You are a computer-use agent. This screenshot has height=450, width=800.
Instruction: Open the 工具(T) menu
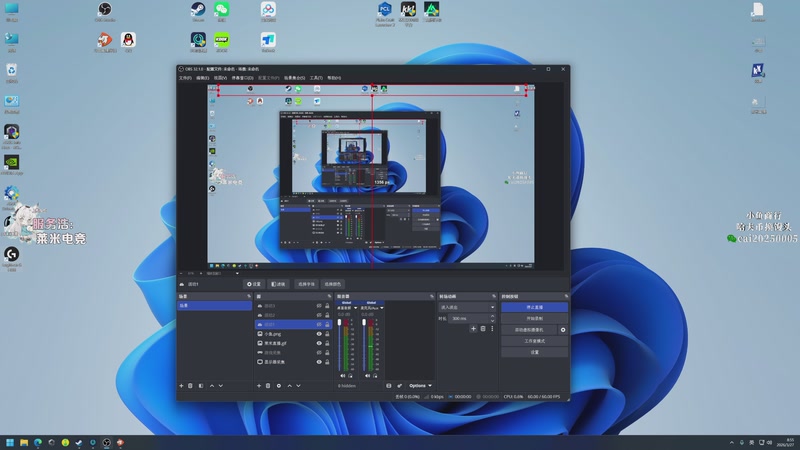pyautogui.click(x=316, y=77)
